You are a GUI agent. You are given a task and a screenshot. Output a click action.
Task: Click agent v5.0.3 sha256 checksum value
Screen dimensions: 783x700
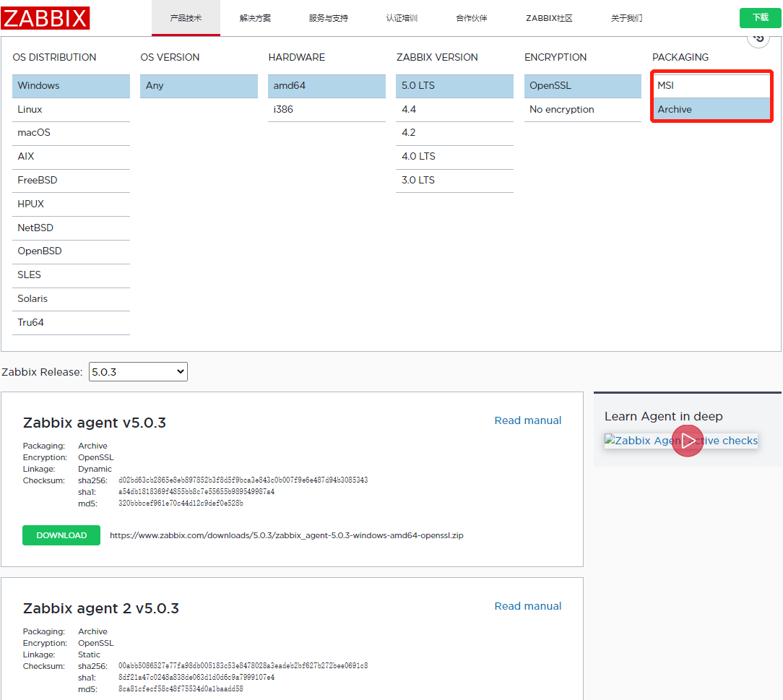243,480
